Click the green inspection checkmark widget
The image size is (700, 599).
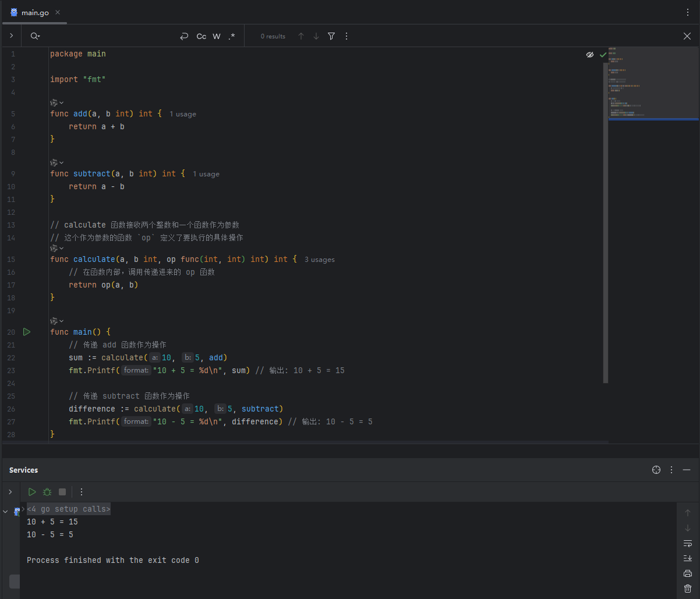tap(603, 55)
